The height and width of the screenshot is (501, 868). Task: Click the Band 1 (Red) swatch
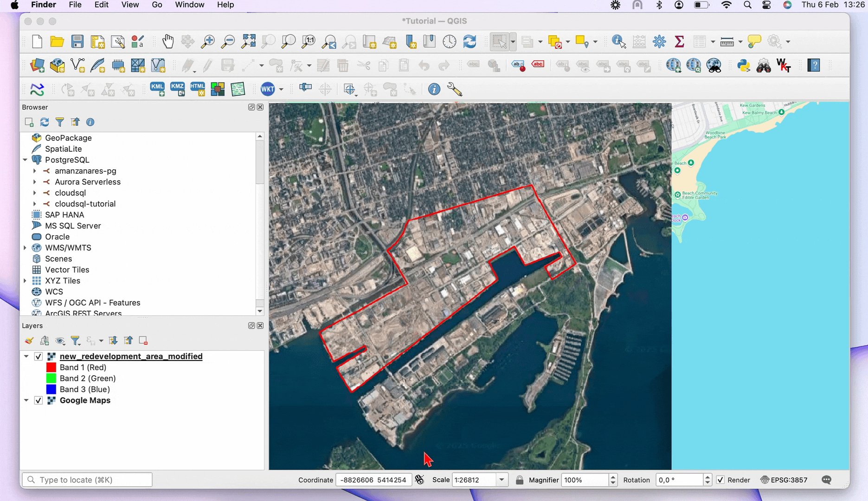(x=51, y=367)
